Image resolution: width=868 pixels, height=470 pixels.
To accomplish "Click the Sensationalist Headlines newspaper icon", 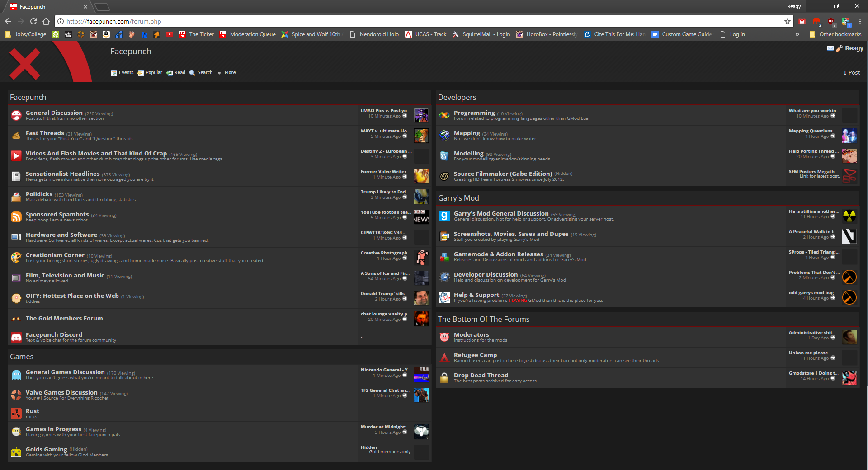I will point(16,176).
